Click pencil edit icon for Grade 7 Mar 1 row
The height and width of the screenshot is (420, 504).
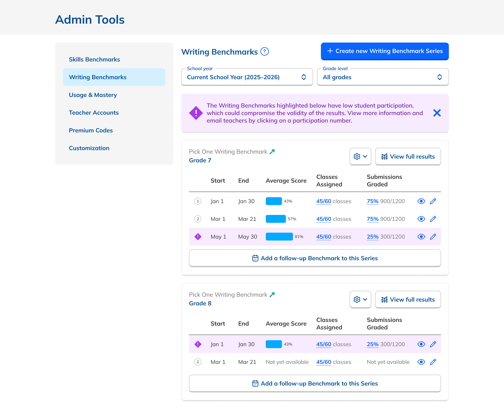pyautogui.click(x=433, y=219)
